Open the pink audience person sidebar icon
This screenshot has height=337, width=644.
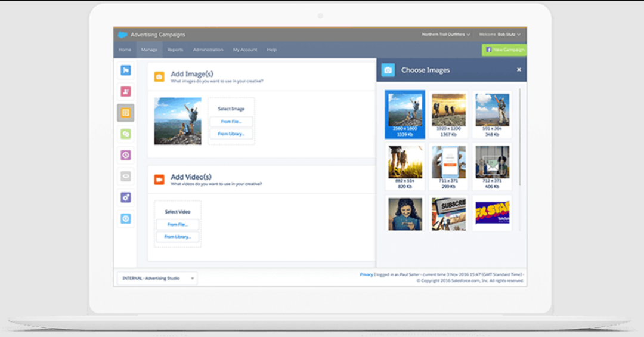pyautogui.click(x=125, y=92)
